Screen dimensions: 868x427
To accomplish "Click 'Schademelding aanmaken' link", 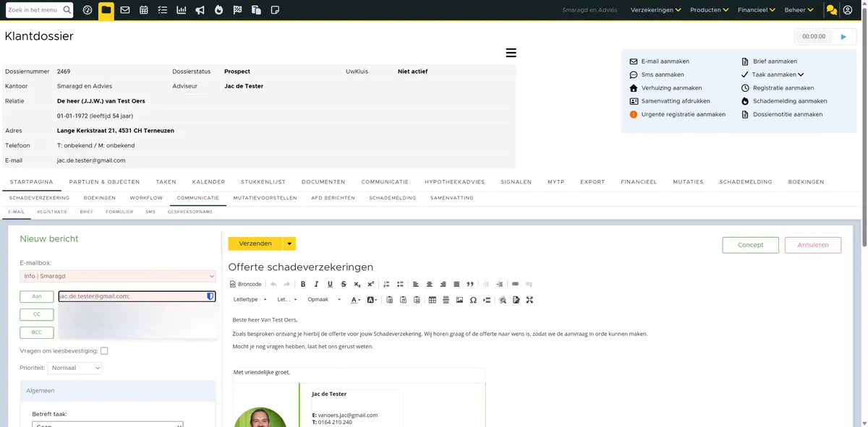I will click(x=790, y=101).
